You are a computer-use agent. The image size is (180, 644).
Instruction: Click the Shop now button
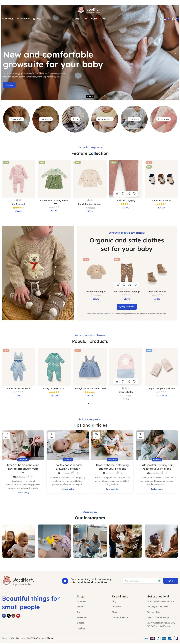(9, 85)
